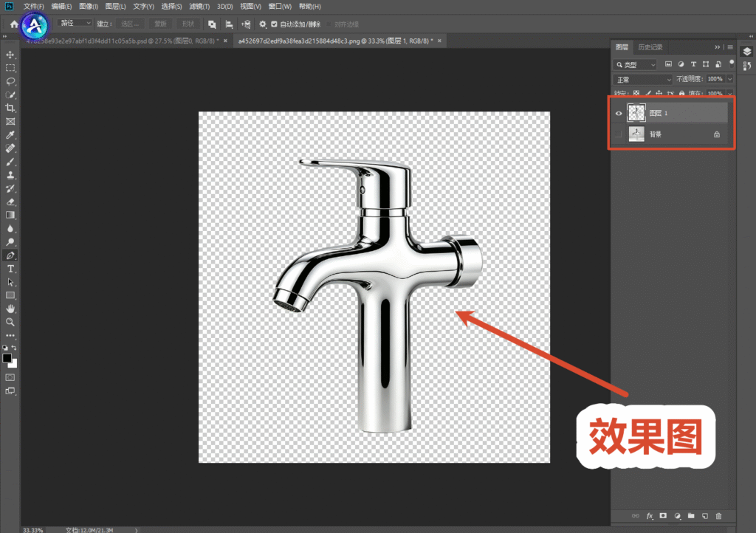Open status bar info arrow
The image size is (756, 533).
click(x=137, y=530)
